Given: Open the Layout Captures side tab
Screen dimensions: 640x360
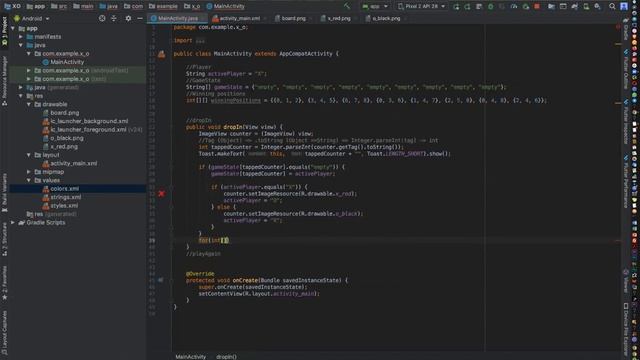Looking at the screenshot, I should pyautogui.click(x=4, y=332).
